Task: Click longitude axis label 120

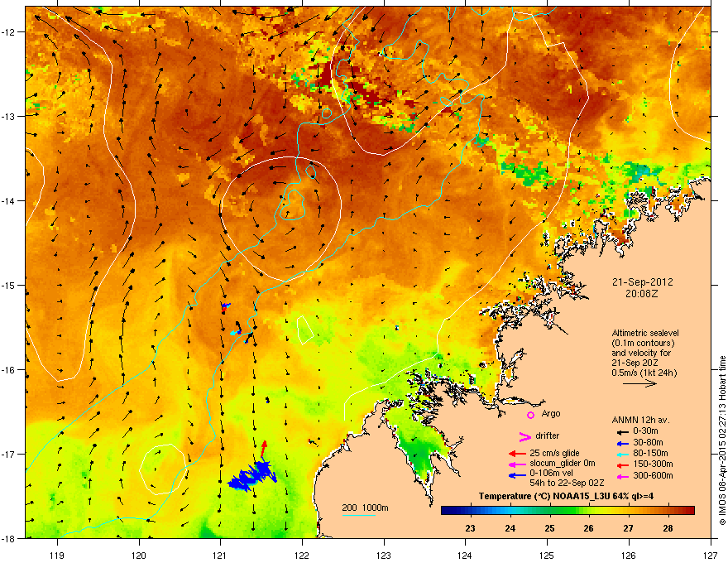Action: point(139,555)
